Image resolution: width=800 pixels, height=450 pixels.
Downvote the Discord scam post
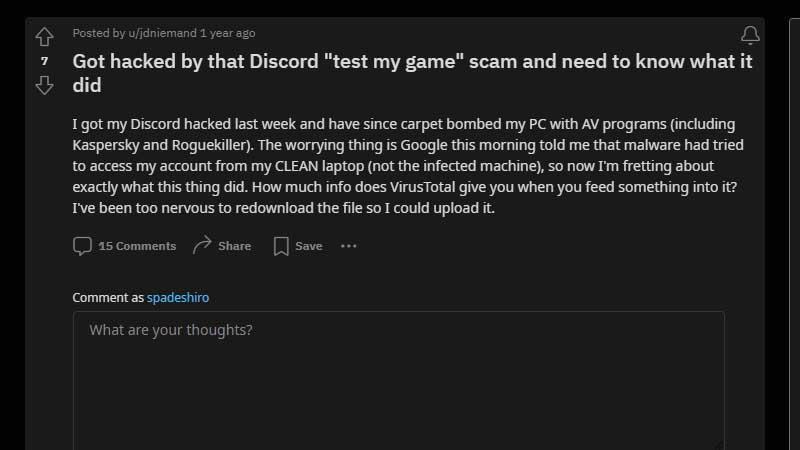[44, 85]
